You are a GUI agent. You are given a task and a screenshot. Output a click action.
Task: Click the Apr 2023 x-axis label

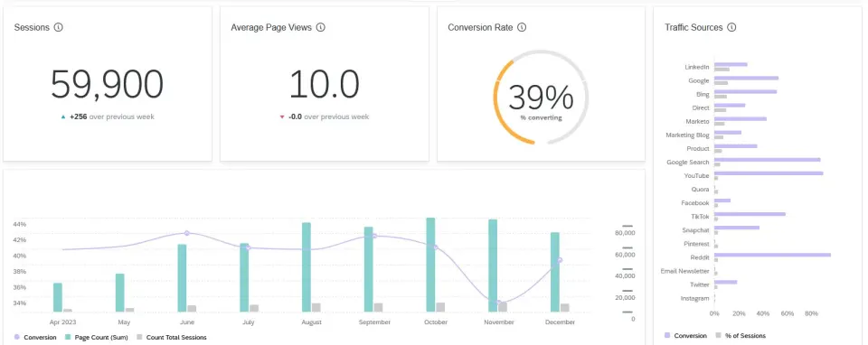[63, 322]
